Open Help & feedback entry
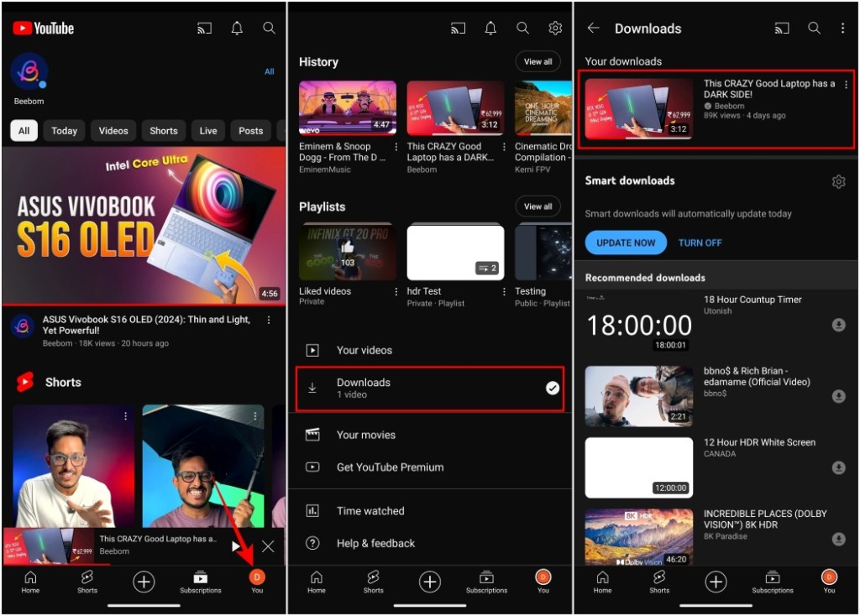860x616 pixels. tap(430, 543)
